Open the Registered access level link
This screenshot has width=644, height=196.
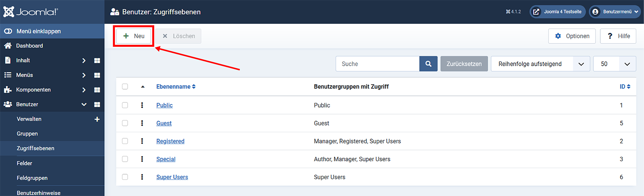[170, 141]
